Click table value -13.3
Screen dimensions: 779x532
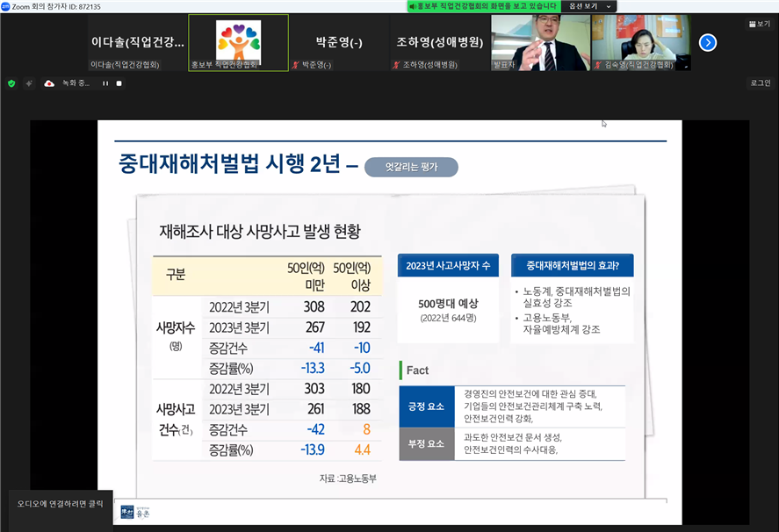coord(313,368)
